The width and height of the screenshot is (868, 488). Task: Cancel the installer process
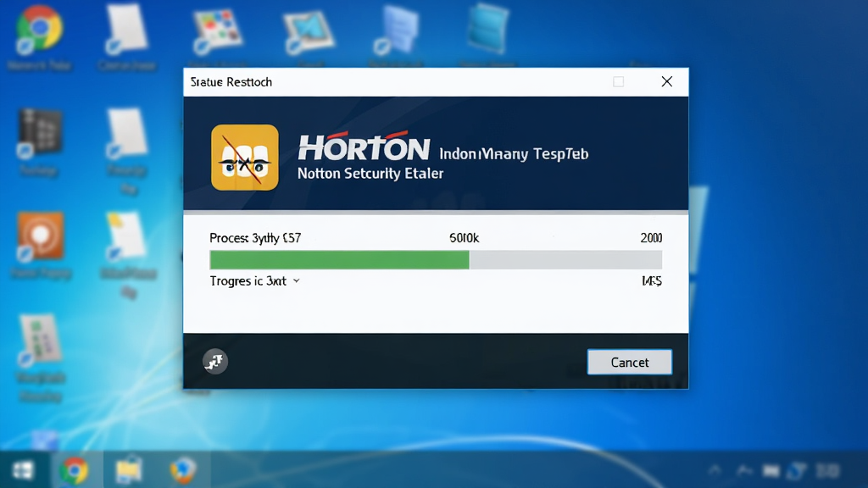click(x=630, y=362)
